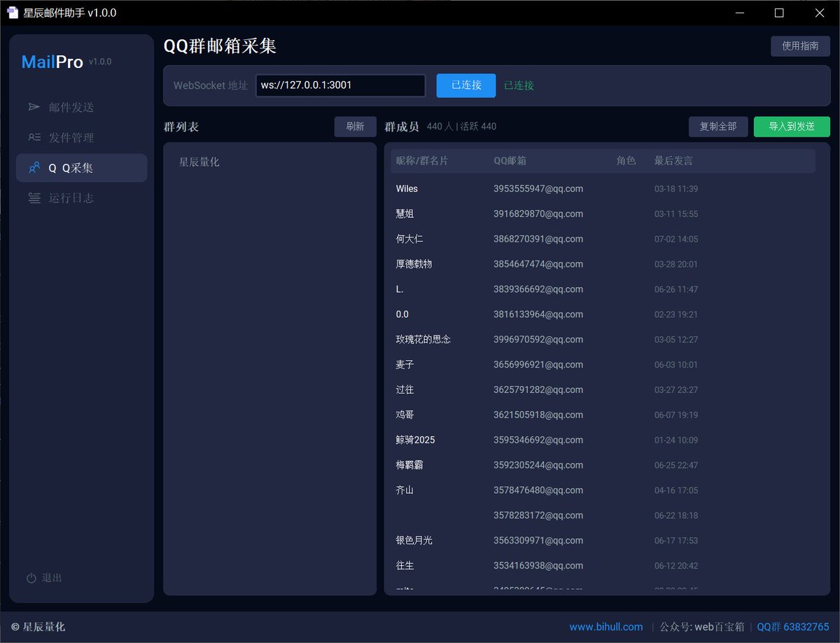Click the 昵称/群名片 column header
840x643 pixels.
tap(422, 160)
